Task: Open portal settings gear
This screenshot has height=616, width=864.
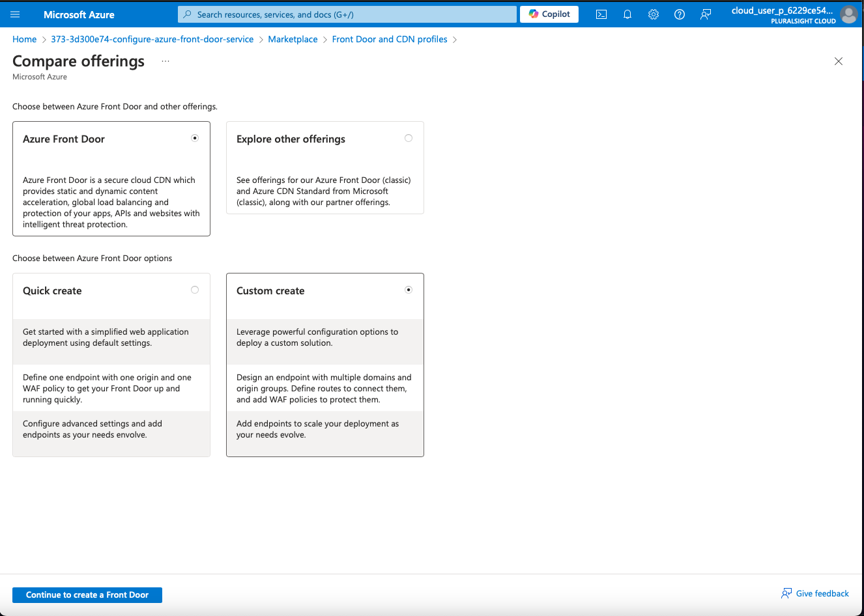Action: pos(654,14)
